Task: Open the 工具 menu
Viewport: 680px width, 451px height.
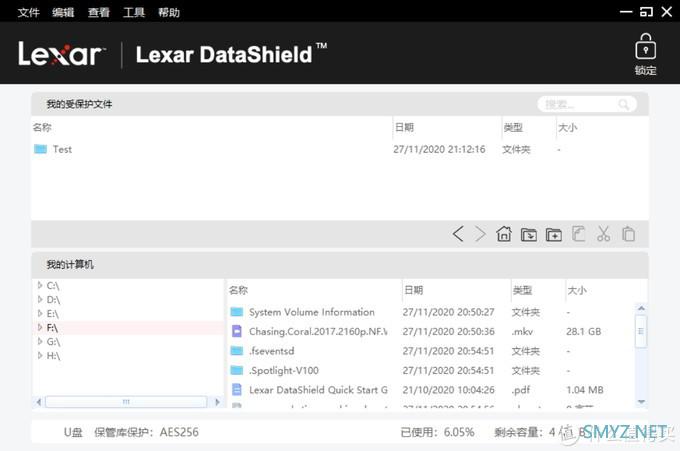Action: click(134, 12)
